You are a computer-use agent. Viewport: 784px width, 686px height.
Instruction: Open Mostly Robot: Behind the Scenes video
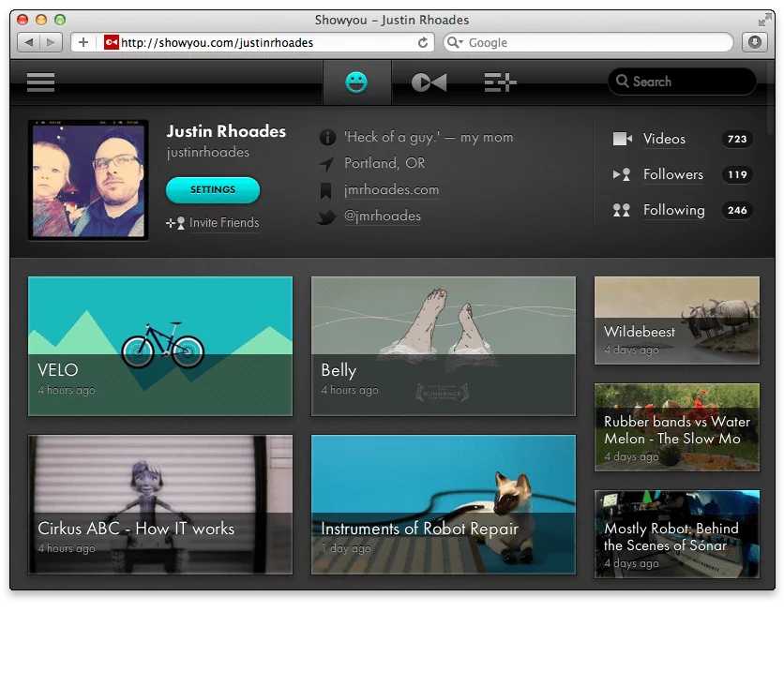point(677,534)
